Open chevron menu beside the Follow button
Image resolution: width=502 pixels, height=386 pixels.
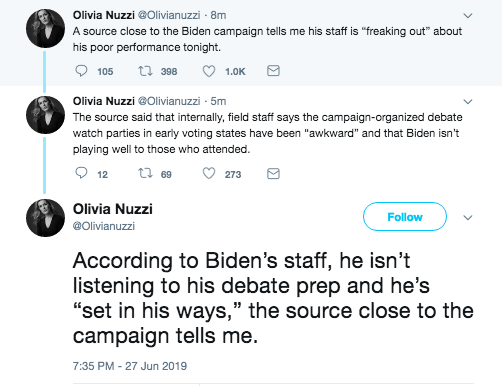coord(468,218)
